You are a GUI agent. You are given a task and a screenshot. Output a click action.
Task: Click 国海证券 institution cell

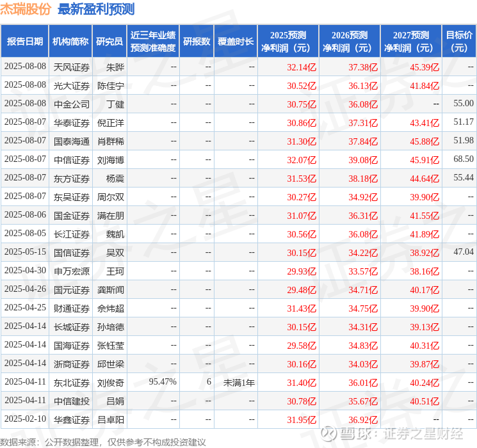(72, 346)
